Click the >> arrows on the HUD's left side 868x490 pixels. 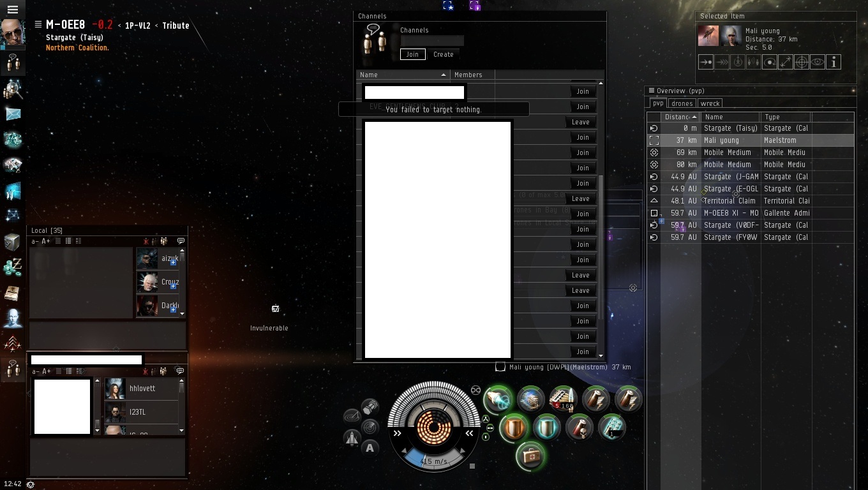398,433
